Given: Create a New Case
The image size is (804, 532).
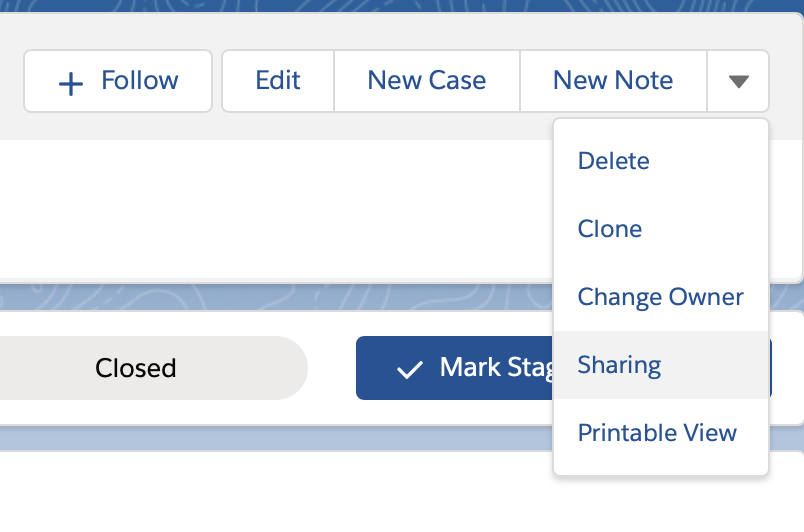Looking at the screenshot, I should point(427,81).
